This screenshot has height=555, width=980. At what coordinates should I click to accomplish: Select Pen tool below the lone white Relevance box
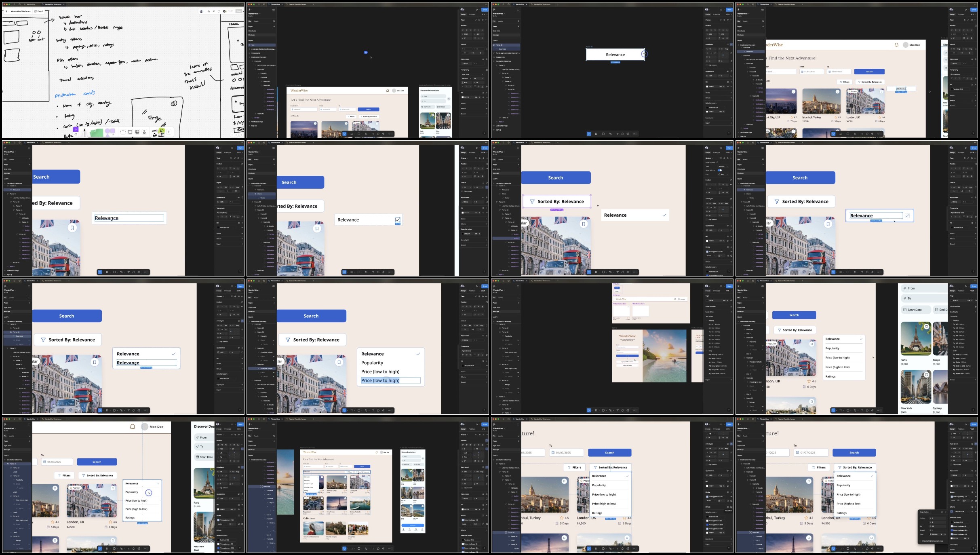click(611, 134)
